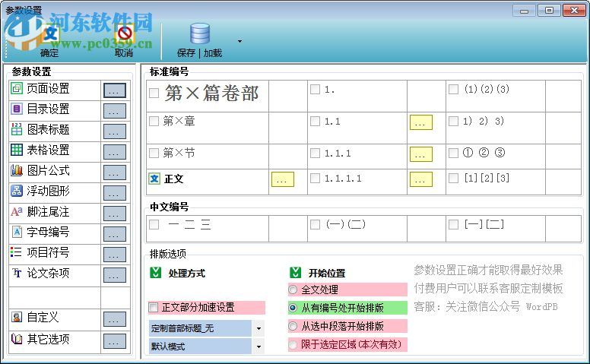Check the ①②③ checkbox

click(453, 153)
